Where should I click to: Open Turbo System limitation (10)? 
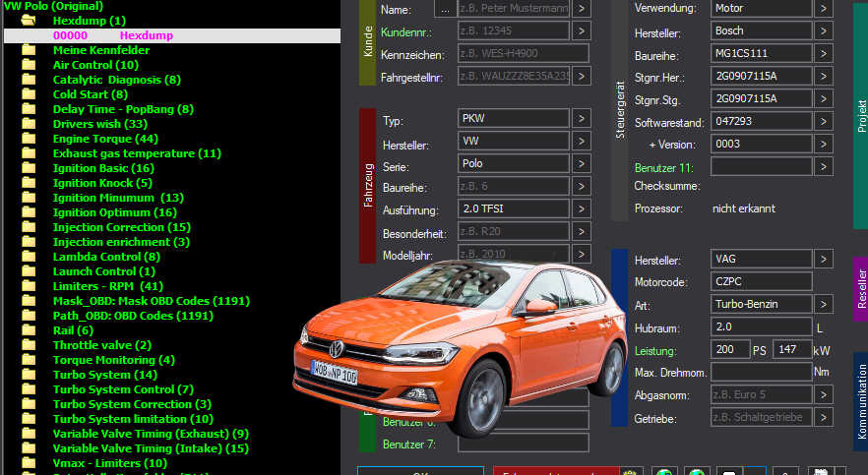133,419
